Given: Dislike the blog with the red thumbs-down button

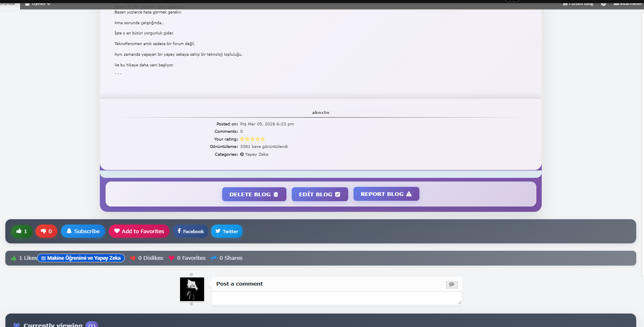Looking at the screenshot, I should click(x=46, y=231).
